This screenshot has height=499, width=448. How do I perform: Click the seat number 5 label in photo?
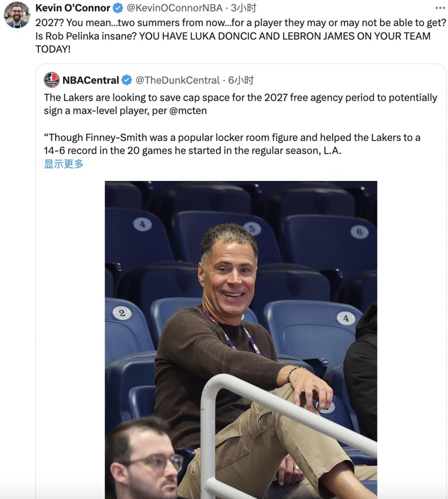tap(252, 229)
